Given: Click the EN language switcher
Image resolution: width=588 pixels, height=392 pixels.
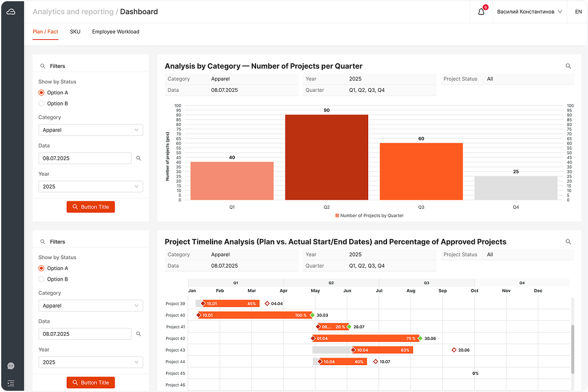Looking at the screenshot, I should [x=578, y=12].
